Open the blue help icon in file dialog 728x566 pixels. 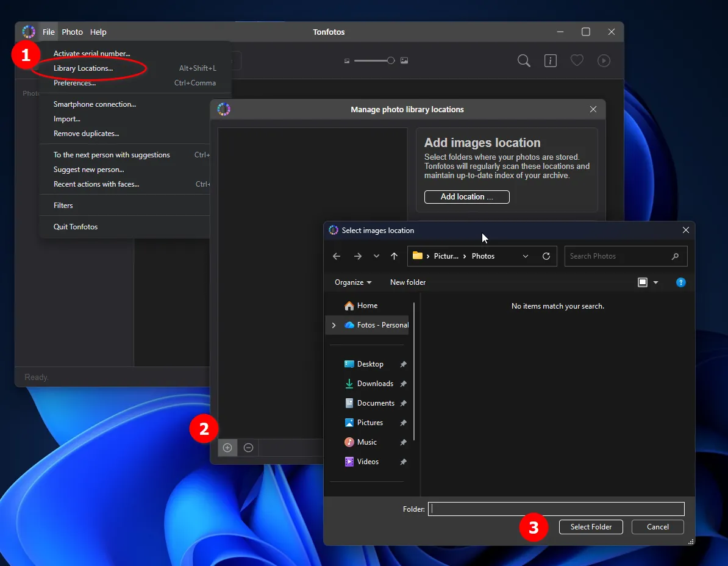click(680, 282)
